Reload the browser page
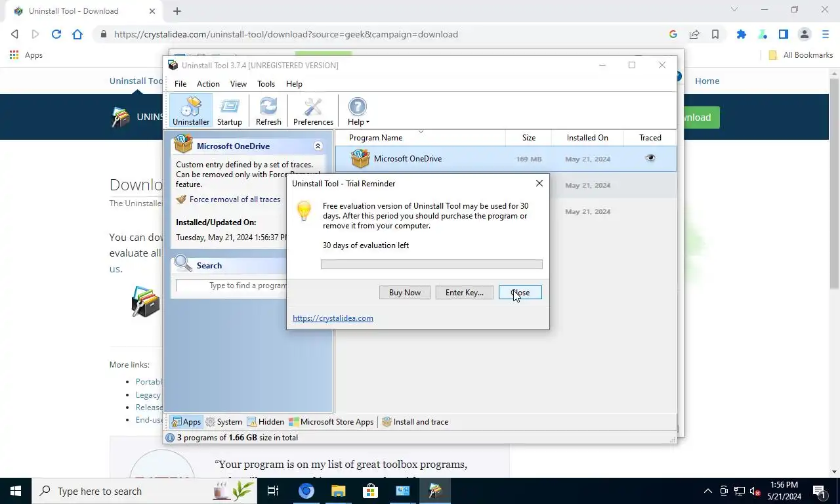840x504 pixels. click(x=56, y=34)
